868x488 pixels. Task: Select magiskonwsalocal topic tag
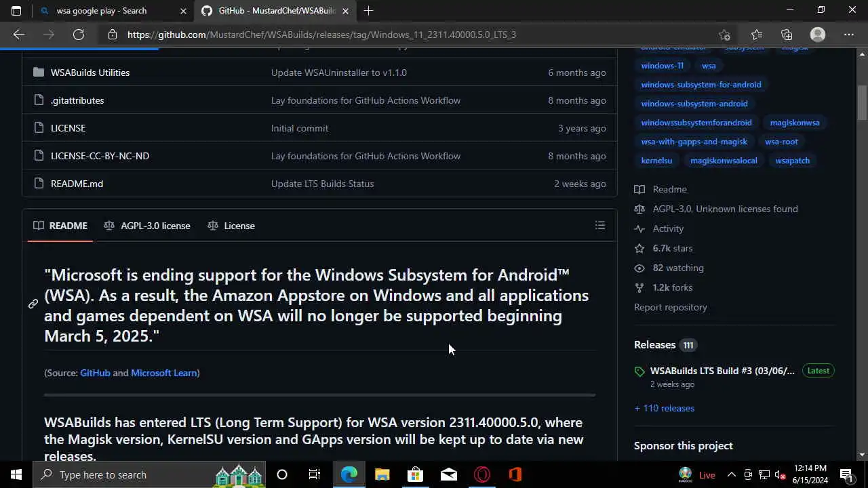click(x=724, y=161)
